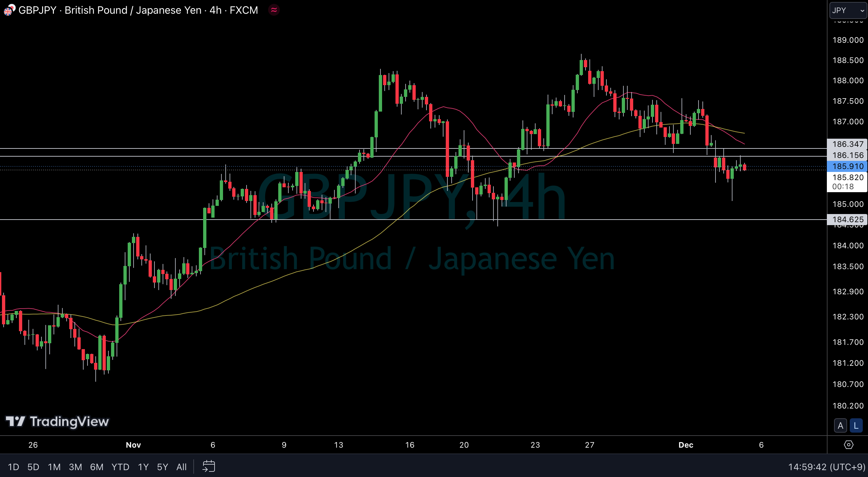
Task: Select the 1D time range
Action: point(13,467)
